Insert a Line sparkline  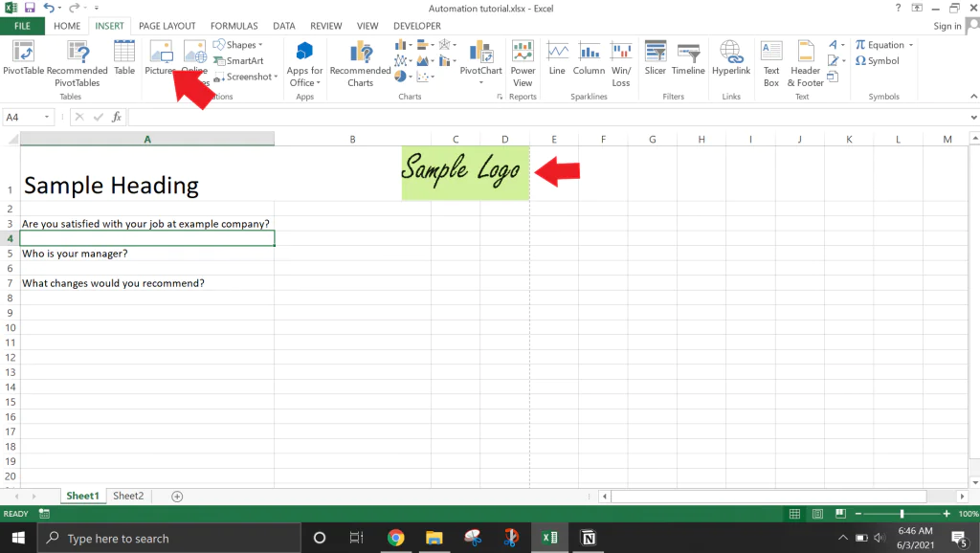[557, 57]
